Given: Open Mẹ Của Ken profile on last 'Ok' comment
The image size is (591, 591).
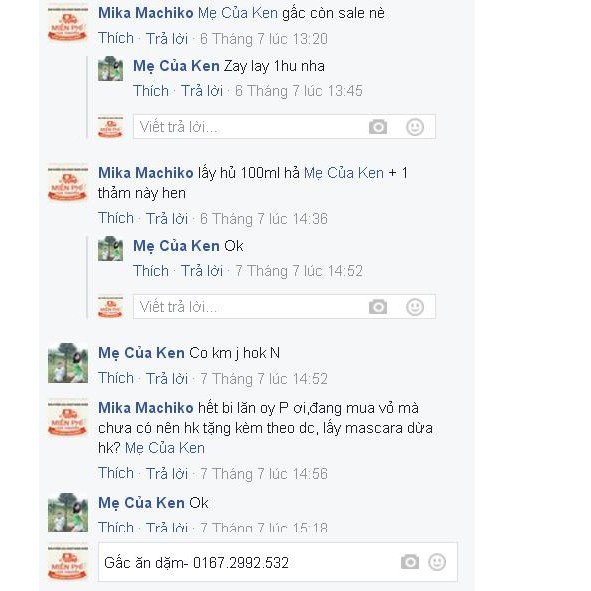Looking at the screenshot, I should [141, 503].
